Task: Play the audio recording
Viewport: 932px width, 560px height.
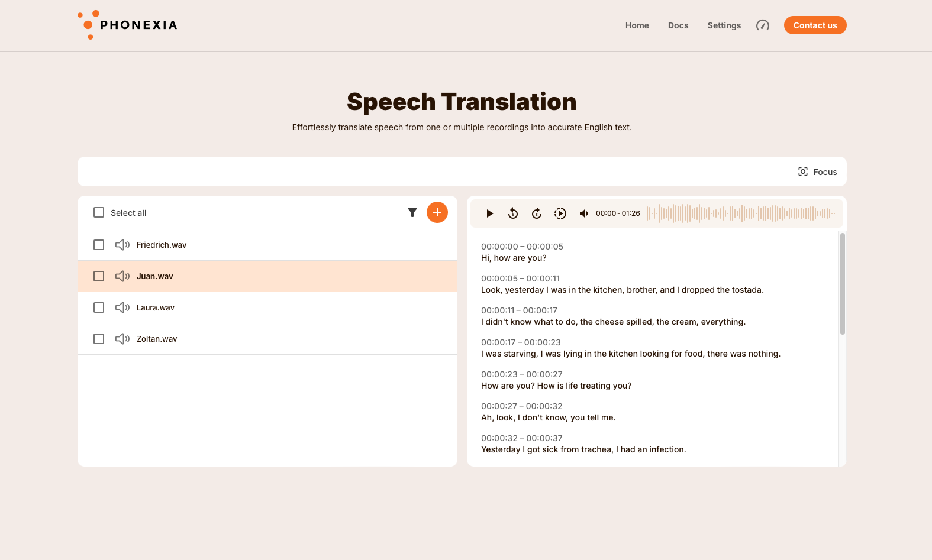Action: pyautogui.click(x=489, y=213)
